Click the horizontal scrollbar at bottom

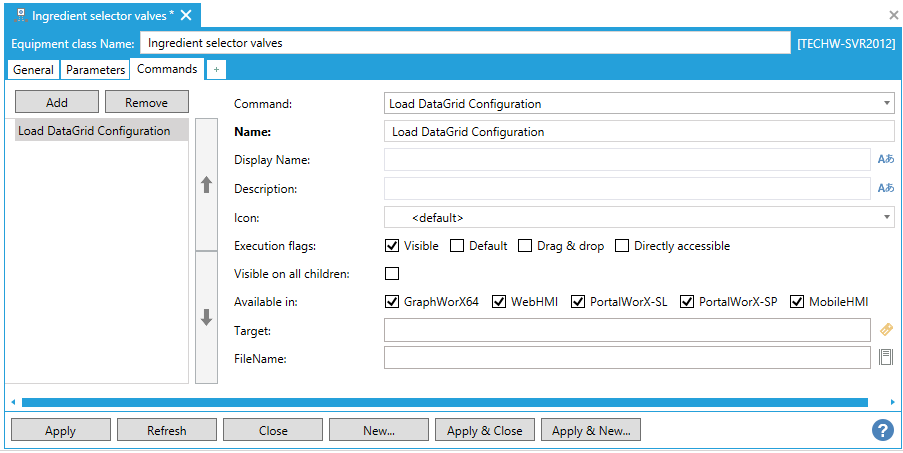pyautogui.click(x=444, y=402)
